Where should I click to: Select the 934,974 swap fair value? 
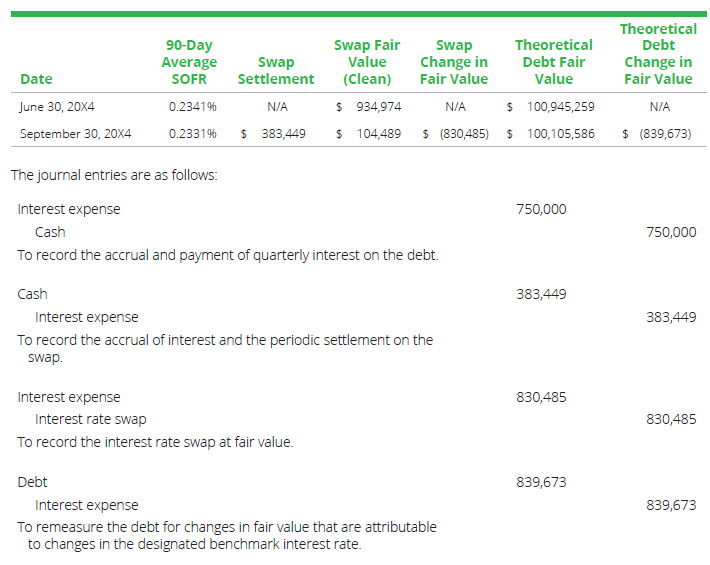pos(379,106)
